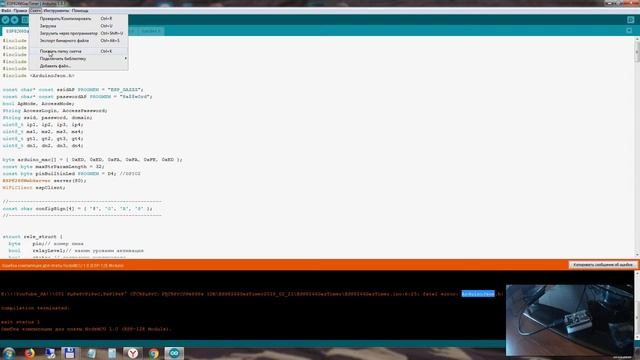Click the editor scrollbar up arrow
640x360 pixels.
(637, 39)
